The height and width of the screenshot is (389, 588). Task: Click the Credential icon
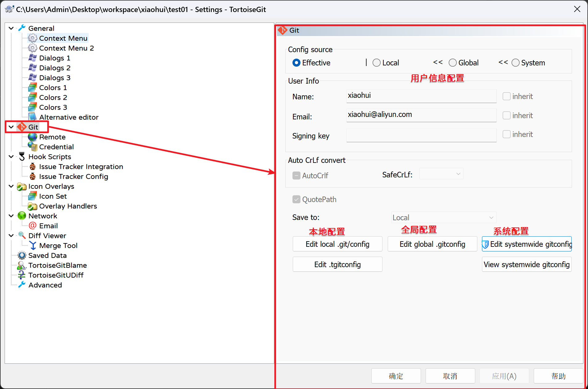tap(32, 147)
